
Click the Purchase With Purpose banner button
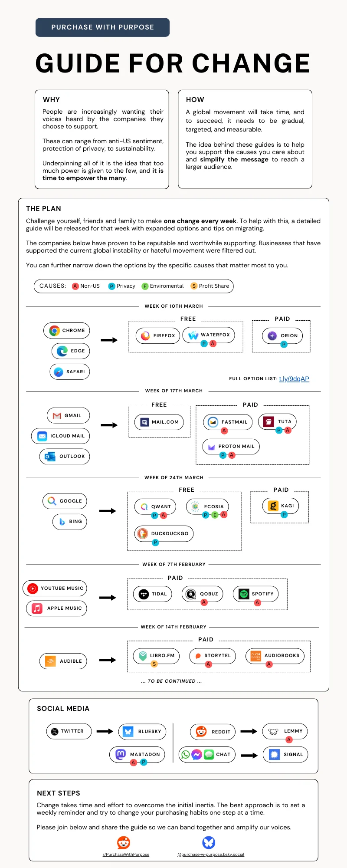(102, 27)
